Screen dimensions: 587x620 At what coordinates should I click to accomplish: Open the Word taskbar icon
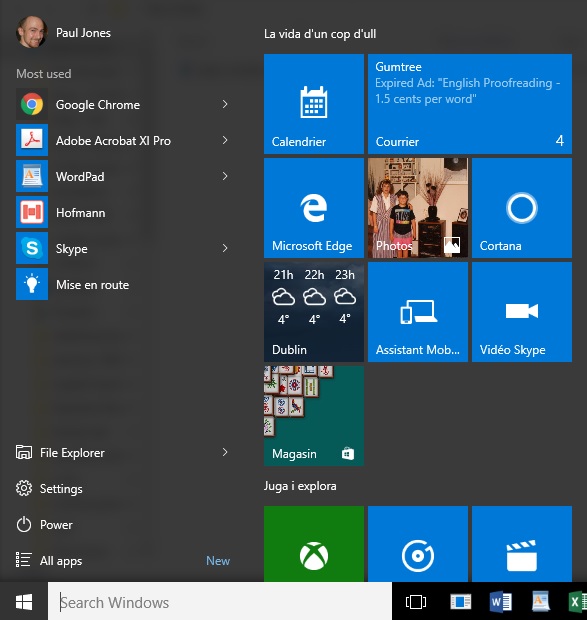tap(500, 602)
